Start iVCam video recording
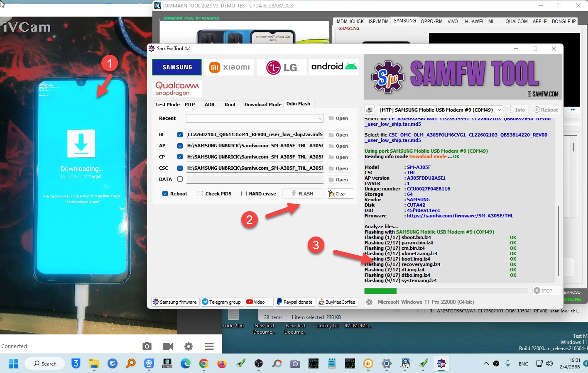Viewport: 588px width, 373px height. point(168,346)
